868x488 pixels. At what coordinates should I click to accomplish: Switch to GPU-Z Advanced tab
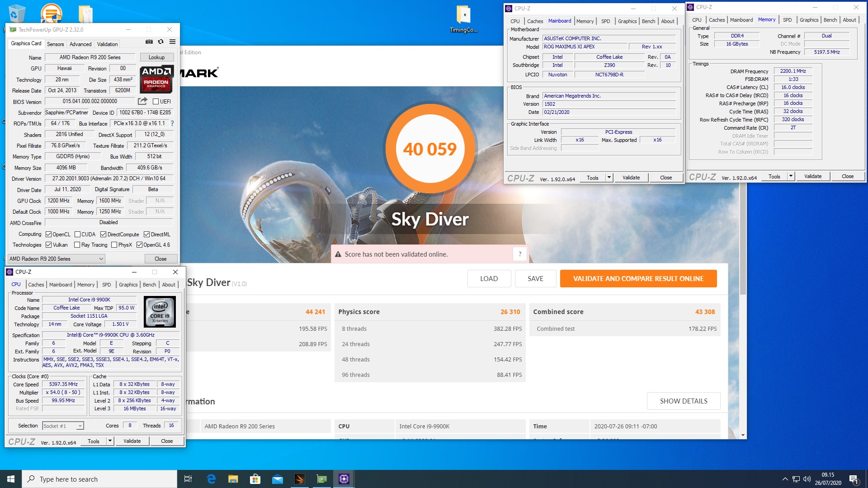click(80, 44)
